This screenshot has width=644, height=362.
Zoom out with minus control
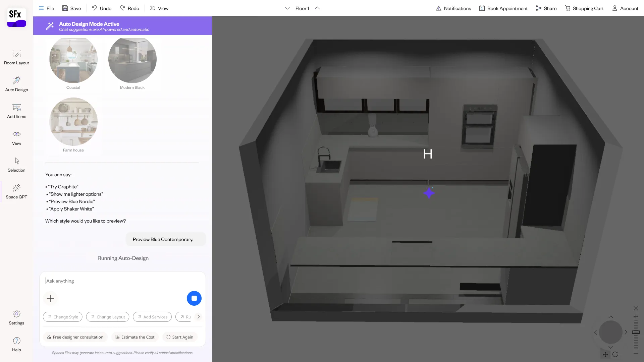(x=636, y=353)
